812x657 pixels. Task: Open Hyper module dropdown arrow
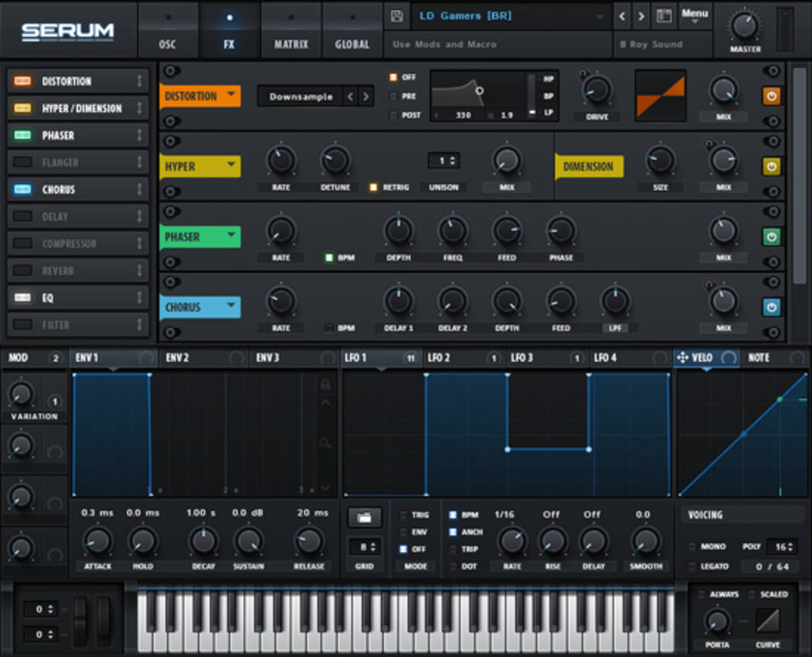coord(231,165)
